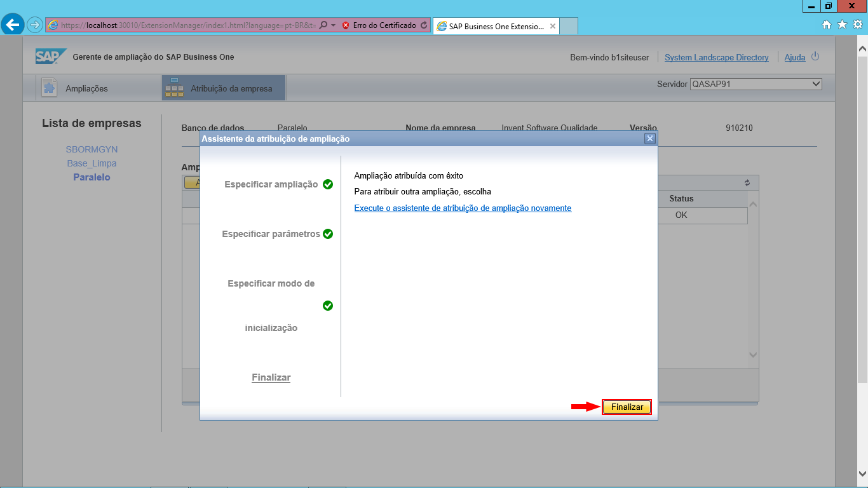868x488 pixels.
Task: Click page scrollbar up arrow
Action: pyautogui.click(x=862, y=48)
